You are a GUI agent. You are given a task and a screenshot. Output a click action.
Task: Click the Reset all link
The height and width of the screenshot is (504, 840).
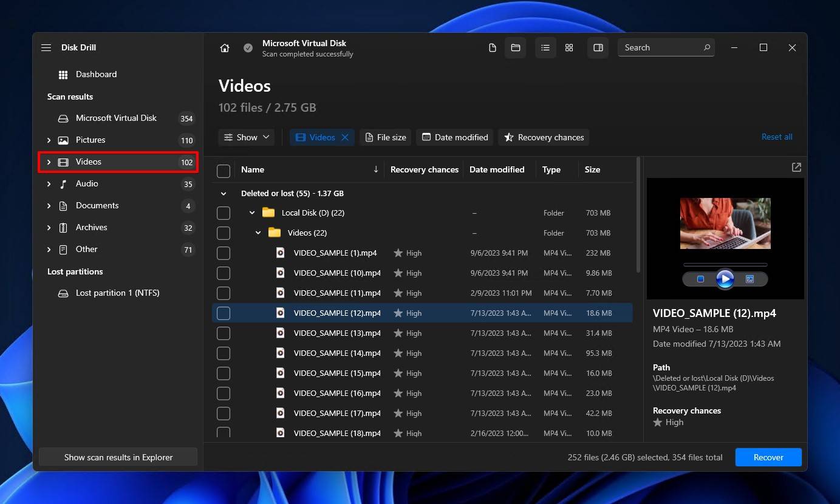tap(777, 137)
